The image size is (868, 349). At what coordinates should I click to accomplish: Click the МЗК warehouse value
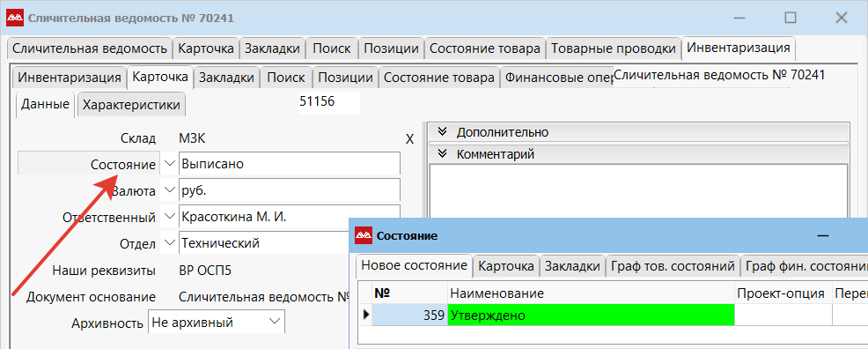(x=192, y=138)
